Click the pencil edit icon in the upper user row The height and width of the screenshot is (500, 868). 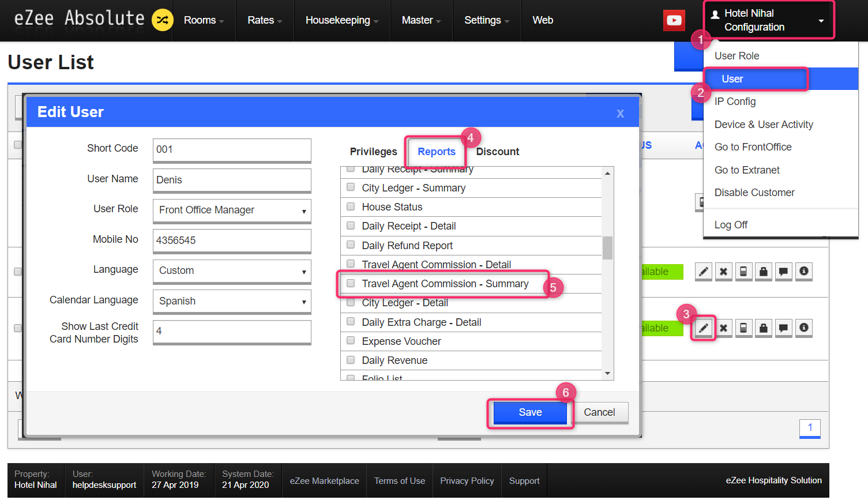click(x=703, y=272)
